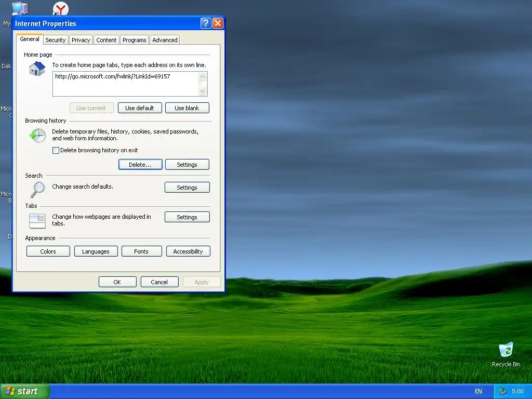Select the My Computer desktop icon
The height and width of the screenshot is (399, 532).
[20, 8]
